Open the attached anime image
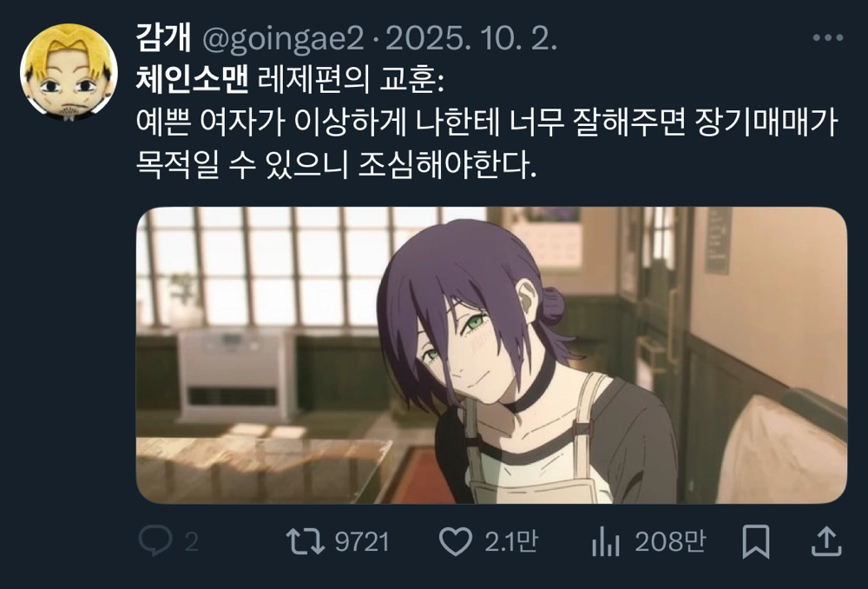Image resolution: width=868 pixels, height=589 pixels. pyautogui.click(x=491, y=355)
